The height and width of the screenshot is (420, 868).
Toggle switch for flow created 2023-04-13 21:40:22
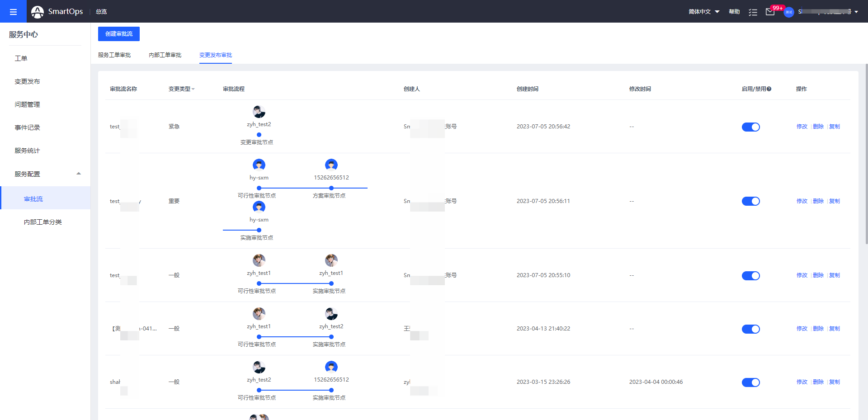point(751,329)
